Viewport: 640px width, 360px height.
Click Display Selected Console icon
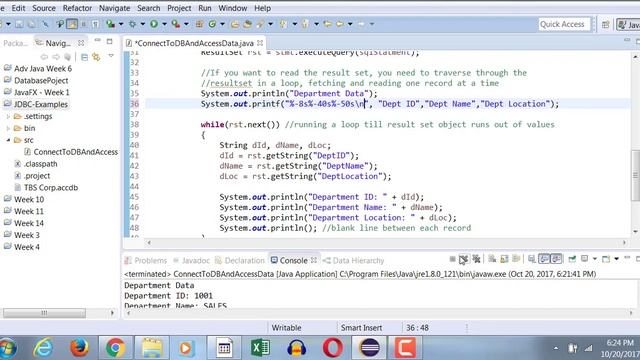coord(584,259)
